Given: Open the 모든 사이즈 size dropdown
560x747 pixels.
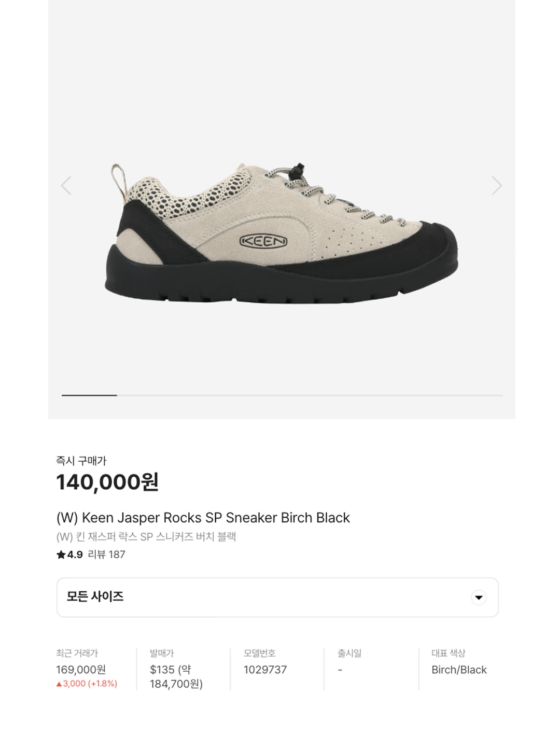Looking at the screenshot, I should pos(277,598).
